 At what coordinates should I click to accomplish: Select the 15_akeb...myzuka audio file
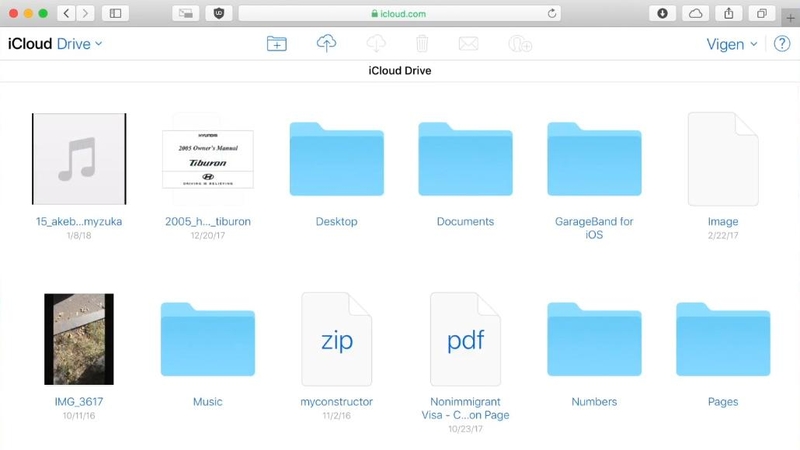[x=79, y=159]
